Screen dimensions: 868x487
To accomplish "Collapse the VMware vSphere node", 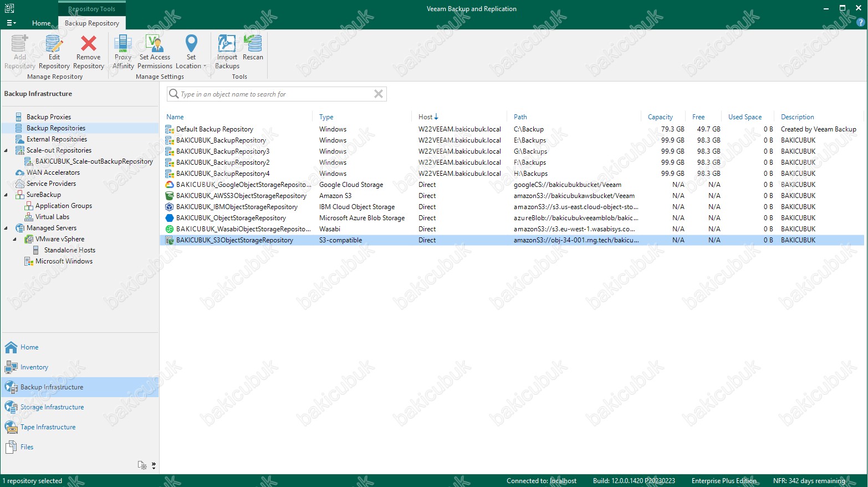I will pyautogui.click(x=15, y=239).
